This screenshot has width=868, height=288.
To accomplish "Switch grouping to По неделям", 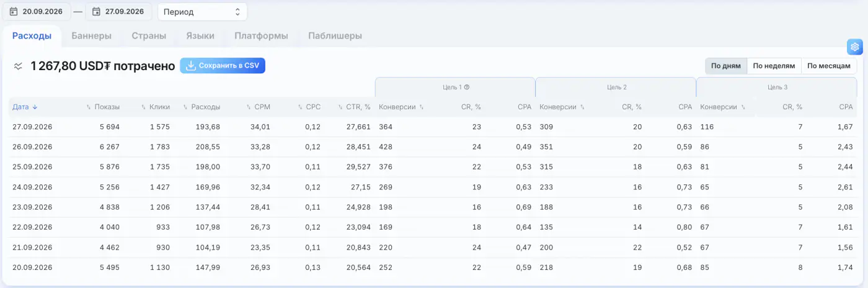I will tap(774, 66).
